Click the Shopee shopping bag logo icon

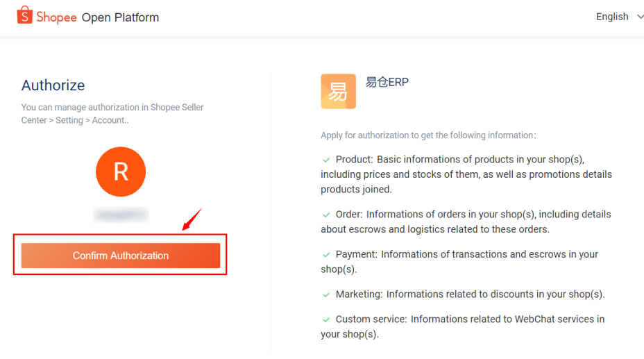tap(25, 15)
